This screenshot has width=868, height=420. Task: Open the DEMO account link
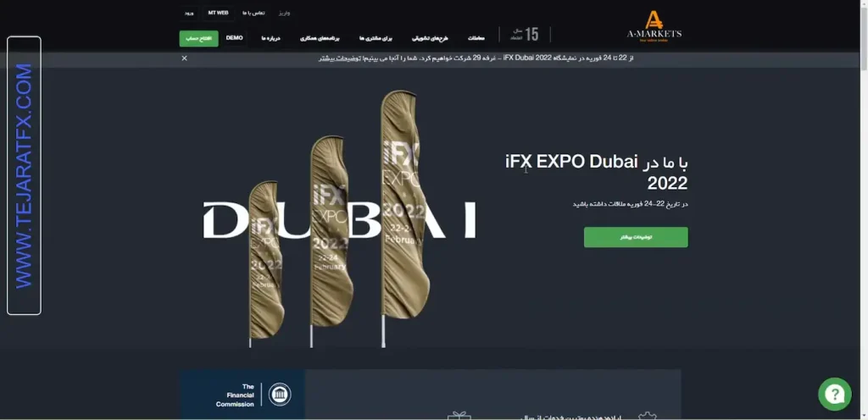(x=235, y=38)
